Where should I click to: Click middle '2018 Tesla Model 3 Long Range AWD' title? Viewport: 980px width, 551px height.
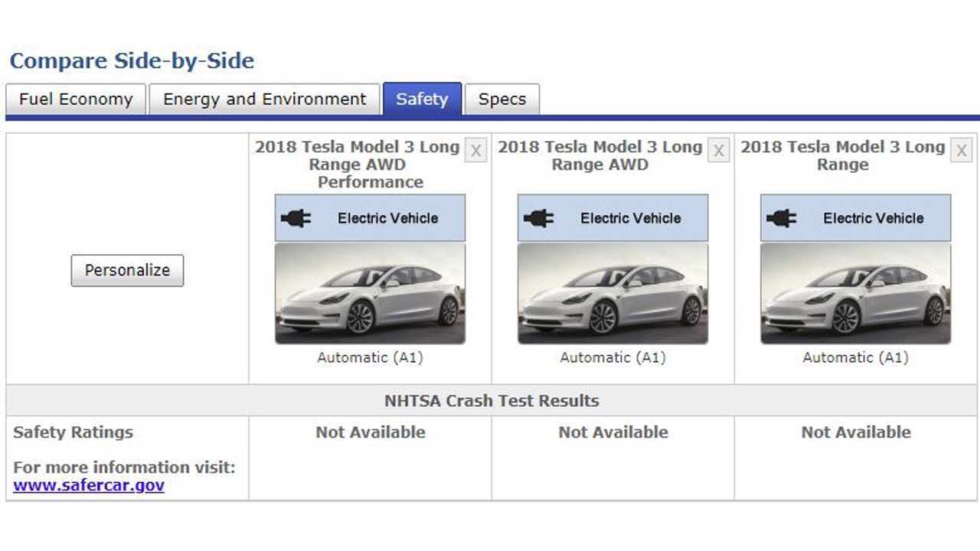[600, 155]
